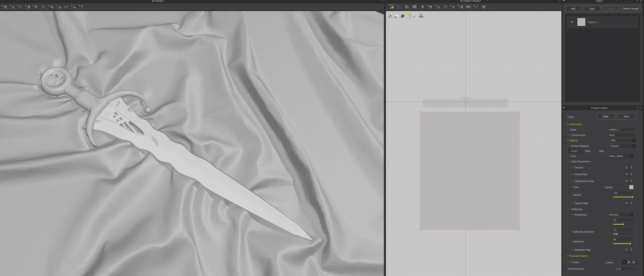
Task: Select the zipper tool in 3D toolbar
Action: (43, 7)
